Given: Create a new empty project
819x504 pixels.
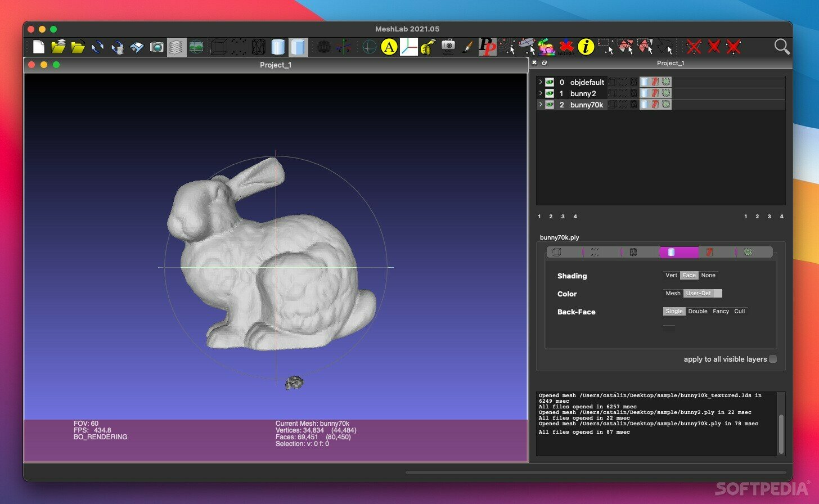Looking at the screenshot, I should [x=38, y=47].
